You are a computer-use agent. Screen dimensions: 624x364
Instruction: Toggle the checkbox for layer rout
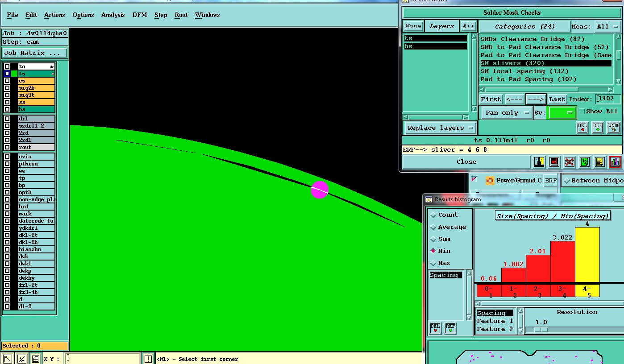point(7,147)
